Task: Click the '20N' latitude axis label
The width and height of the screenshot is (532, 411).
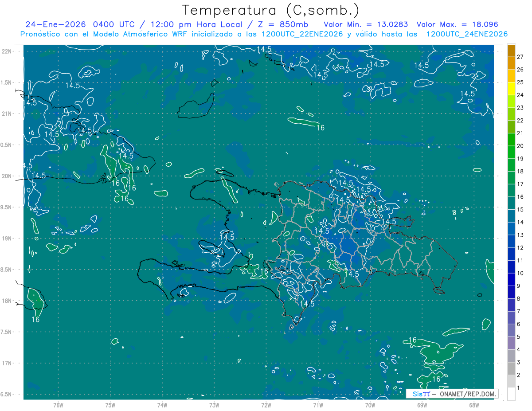Action: [7, 176]
